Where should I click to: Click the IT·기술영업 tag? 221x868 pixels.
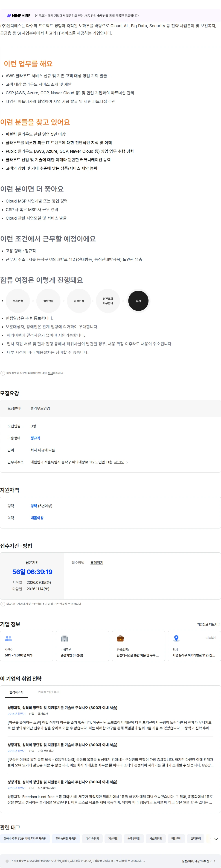(x=92, y=838)
